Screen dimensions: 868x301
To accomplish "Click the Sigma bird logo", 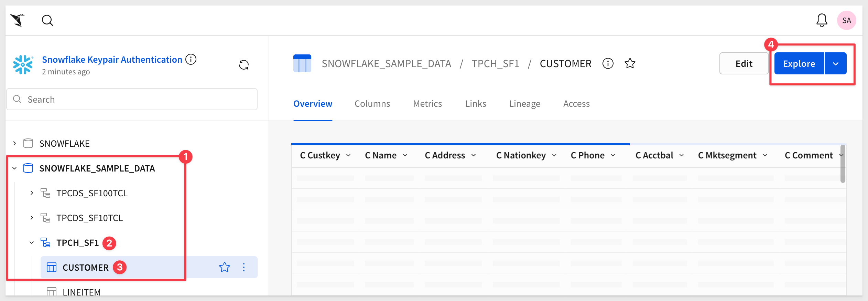I will click(x=17, y=20).
